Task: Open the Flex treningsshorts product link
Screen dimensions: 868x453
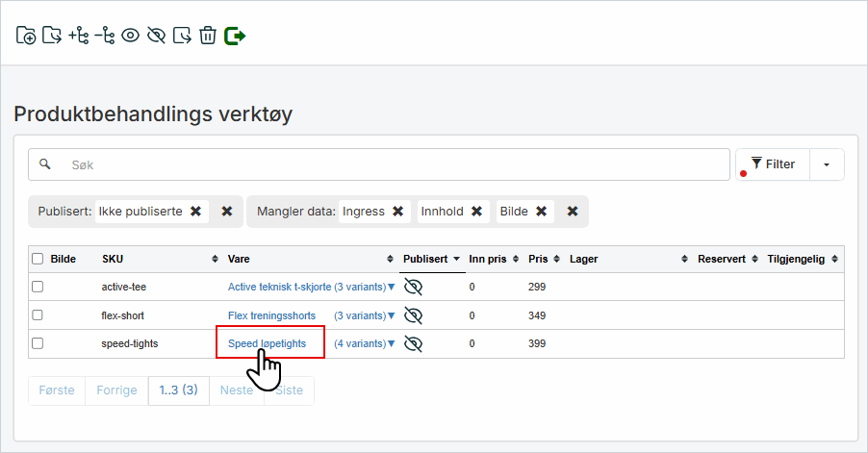Action: (x=273, y=315)
